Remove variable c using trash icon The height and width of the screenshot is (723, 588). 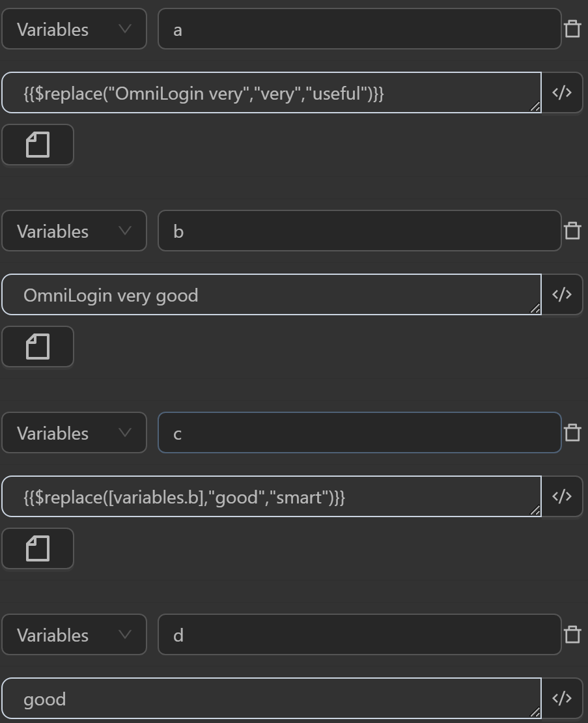coord(572,432)
